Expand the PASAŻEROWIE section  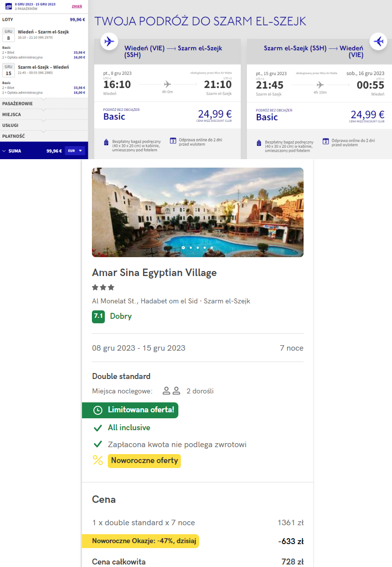[x=44, y=103]
